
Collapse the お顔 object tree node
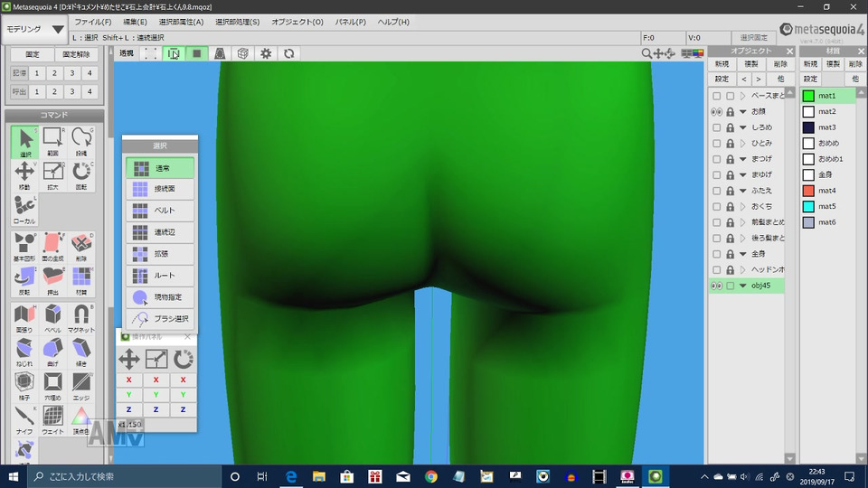743,112
